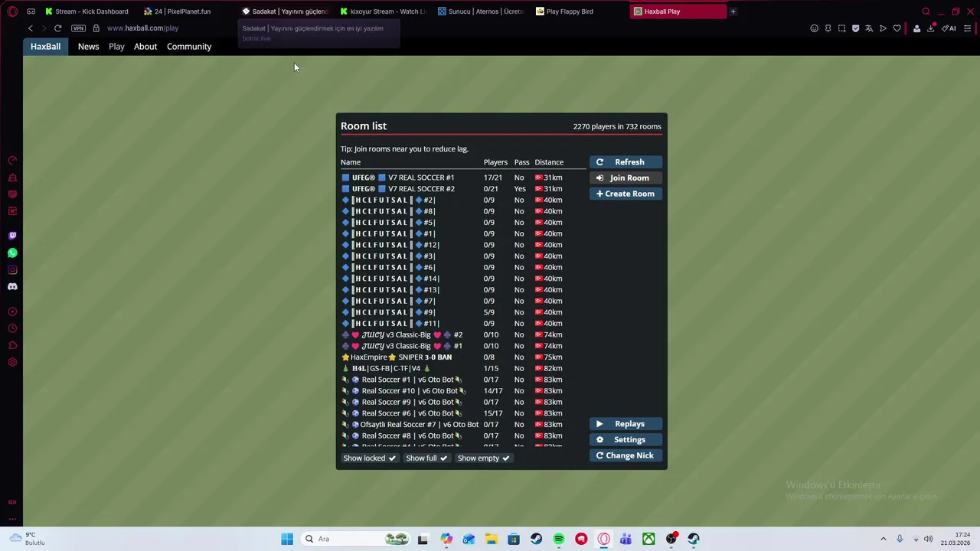
Task: Open a new browser tab
Action: [733, 11]
